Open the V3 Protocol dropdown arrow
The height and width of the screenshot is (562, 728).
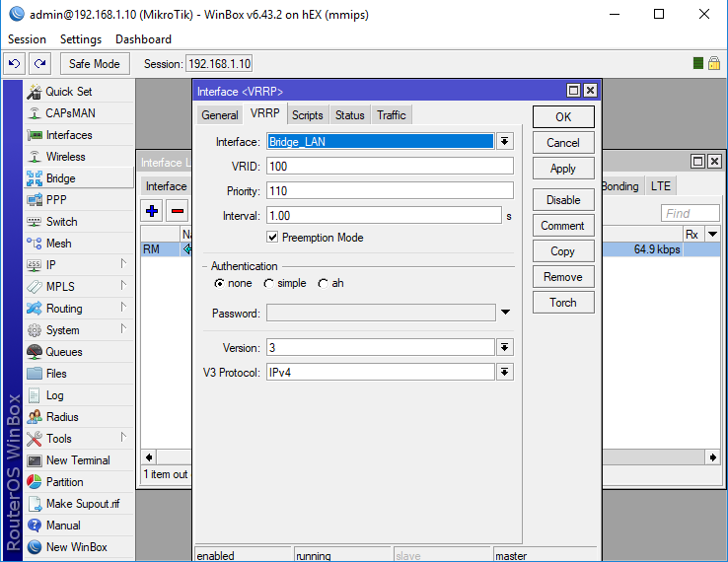point(505,372)
